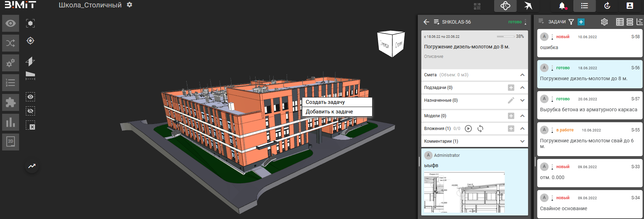This screenshot has height=219, width=644.
Task: Expand the Назначенные section
Action: coord(522,100)
